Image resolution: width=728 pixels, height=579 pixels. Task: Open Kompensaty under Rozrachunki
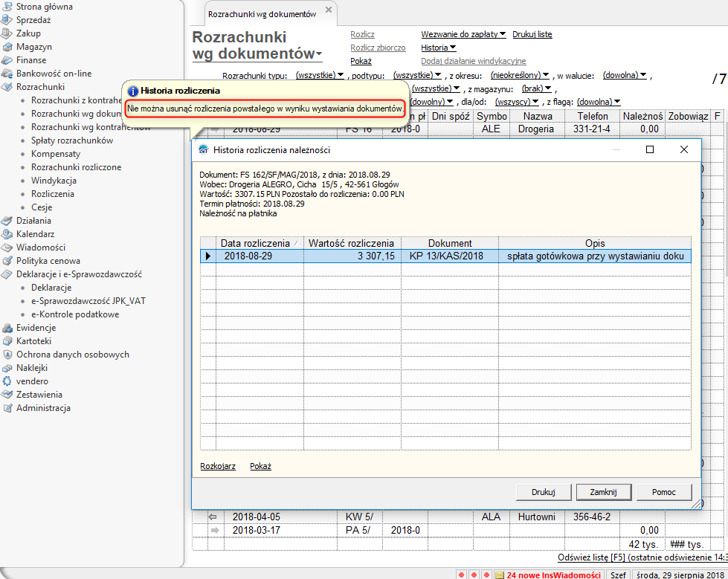56,154
